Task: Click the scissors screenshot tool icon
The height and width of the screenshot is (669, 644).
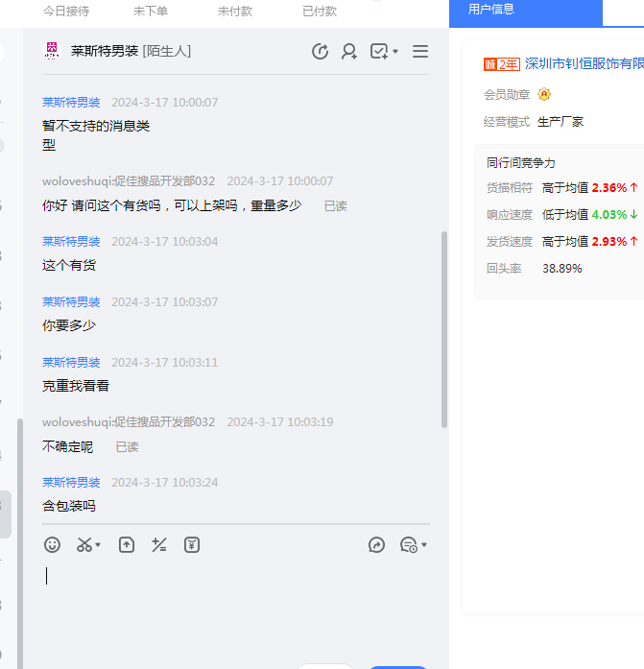Action: coord(83,545)
